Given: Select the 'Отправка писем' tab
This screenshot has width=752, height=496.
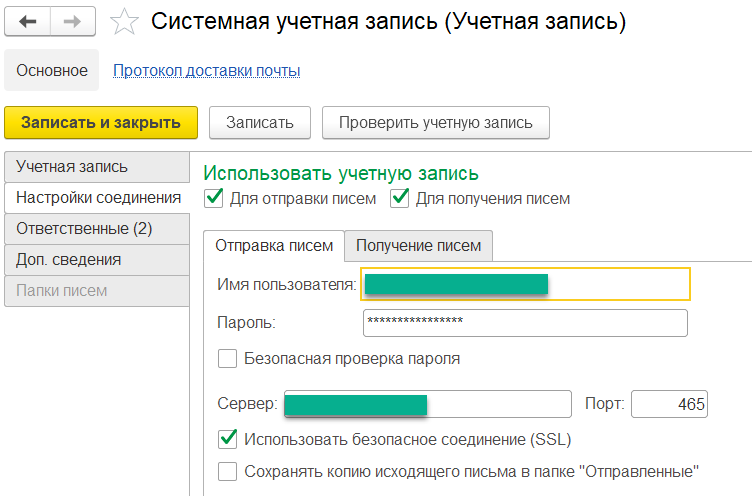Looking at the screenshot, I should [x=274, y=245].
